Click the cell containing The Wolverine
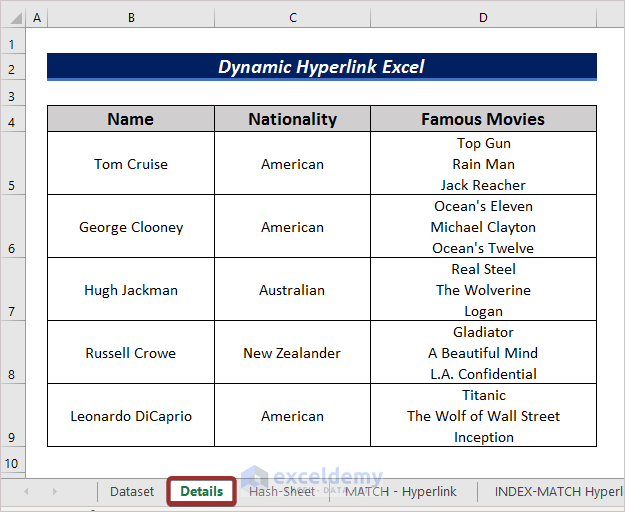Screen dimensions: 625x512 483,289
